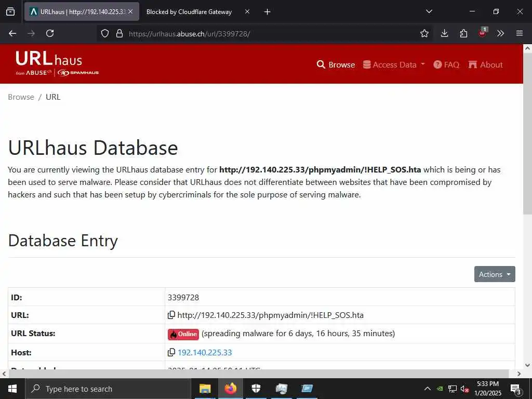The height and width of the screenshot is (399, 532).
Task: Click the URL value ending !HELP_SOS.hta in table
Action: point(270,315)
